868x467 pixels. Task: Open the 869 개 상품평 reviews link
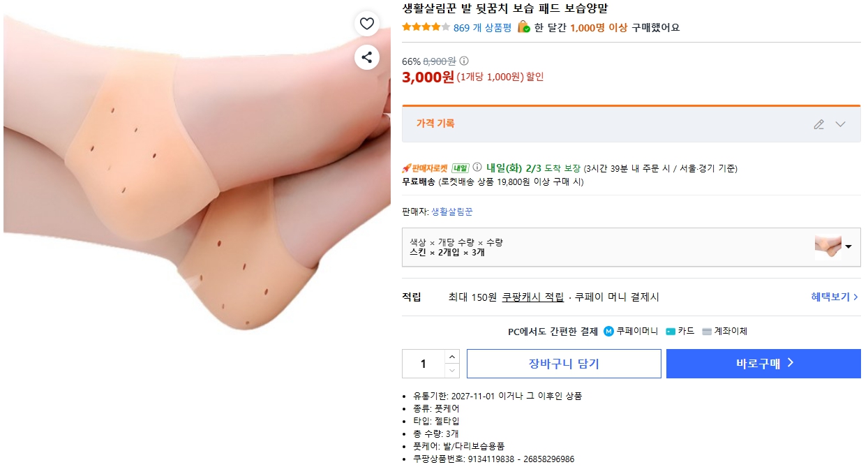pyautogui.click(x=482, y=27)
